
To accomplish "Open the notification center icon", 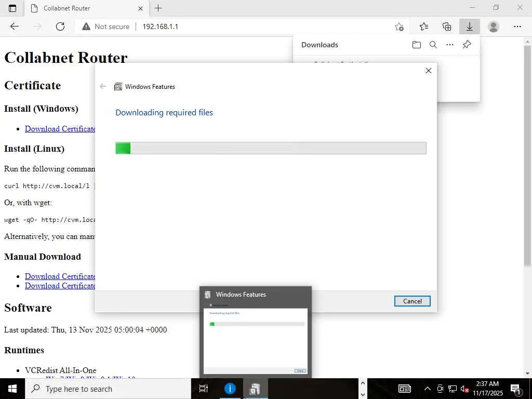I will pyautogui.click(x=515, y=389).
